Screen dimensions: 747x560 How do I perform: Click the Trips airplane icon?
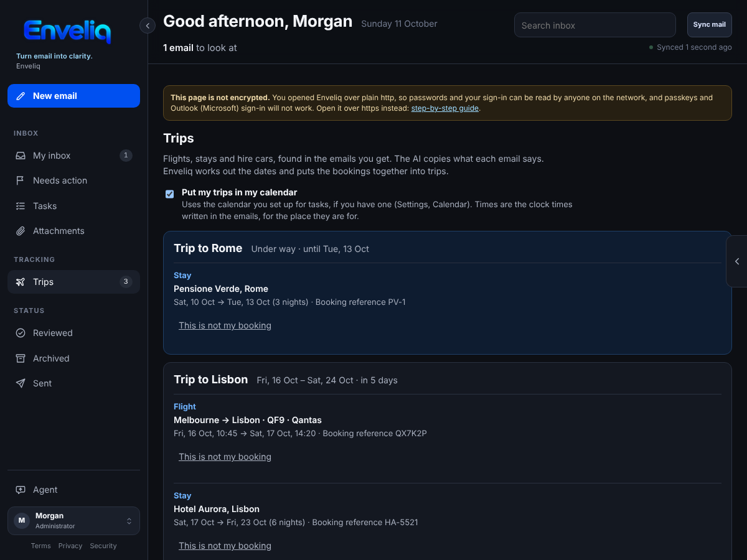21,282
